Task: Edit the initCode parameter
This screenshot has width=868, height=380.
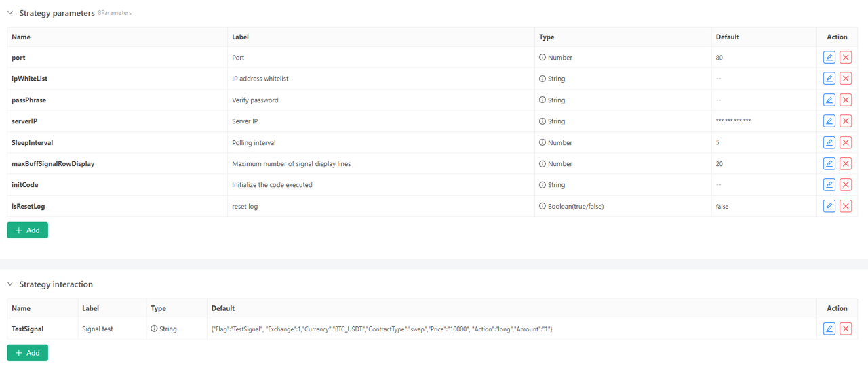Action: click(x=829, y=185)
